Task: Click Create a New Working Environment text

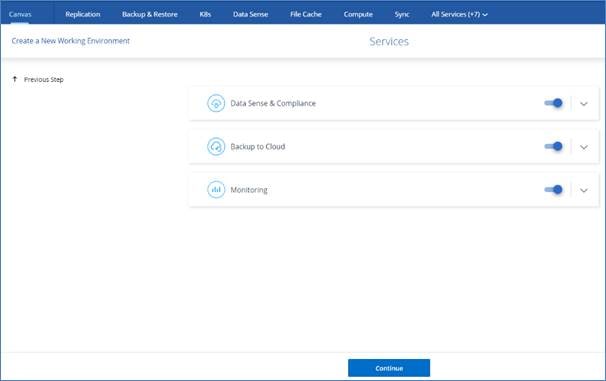Action: click(x=71, y=41)
